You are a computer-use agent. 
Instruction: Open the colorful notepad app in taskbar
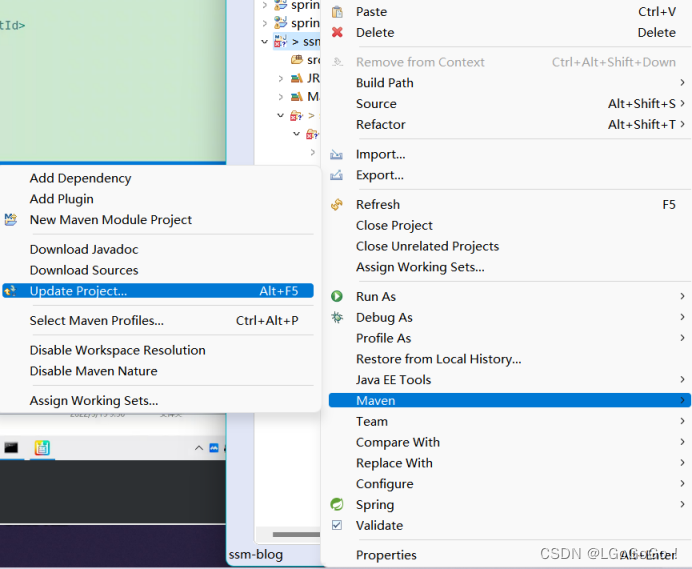(x=42, y=448)
